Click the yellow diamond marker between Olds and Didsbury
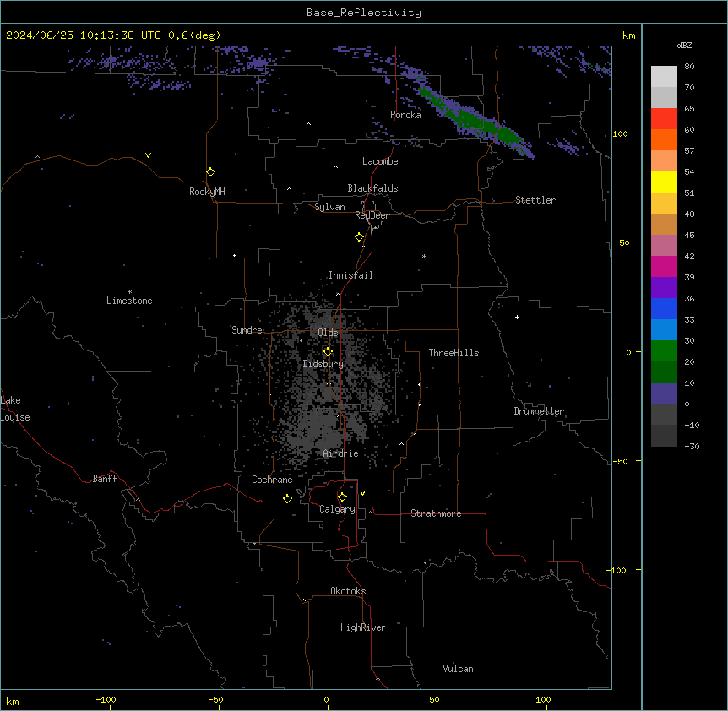 328,351
